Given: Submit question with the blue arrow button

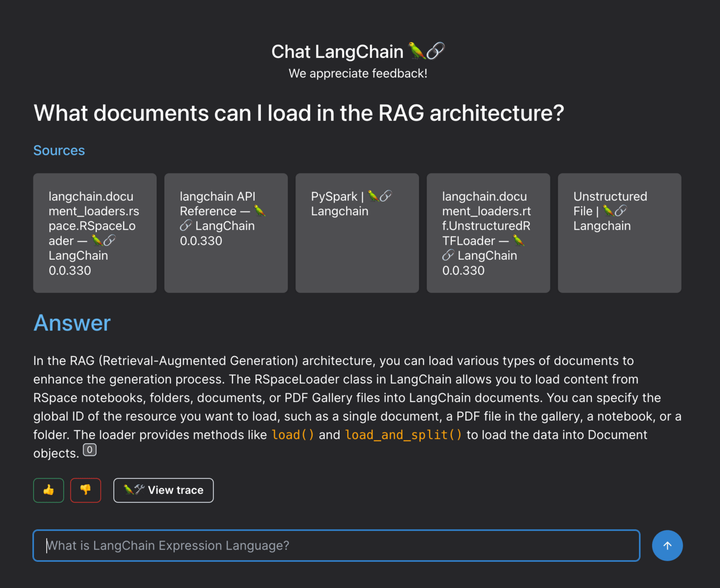Looking at the screenshot, I should [x=667, y=546].
